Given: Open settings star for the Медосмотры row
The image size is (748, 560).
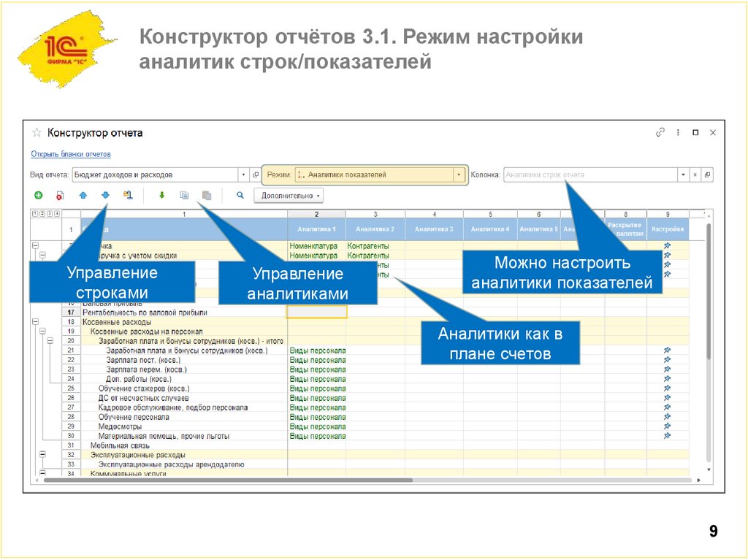Looking at the screenshot, I should click(x=667, y=426).
